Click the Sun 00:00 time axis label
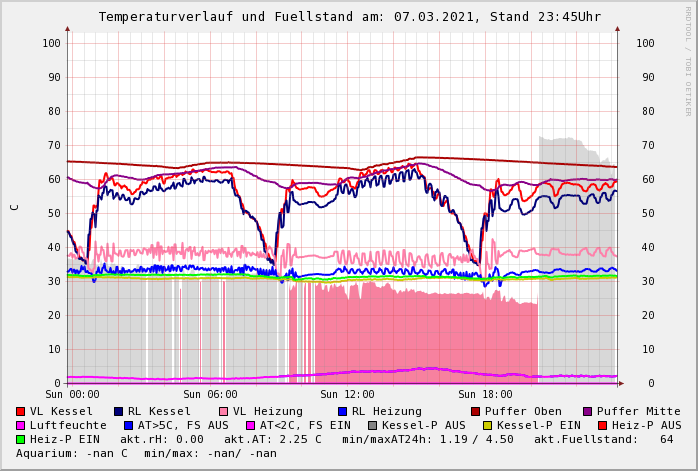Image resolution: width=698 pixels, height=471 pixels. (x=72, y=395)
